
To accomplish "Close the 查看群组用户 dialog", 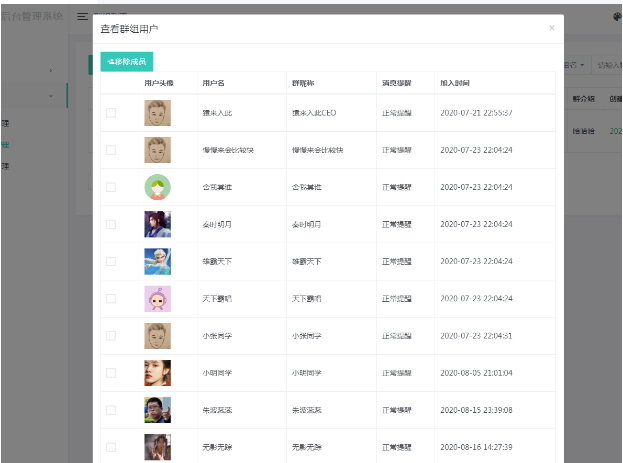I will 551,28.
